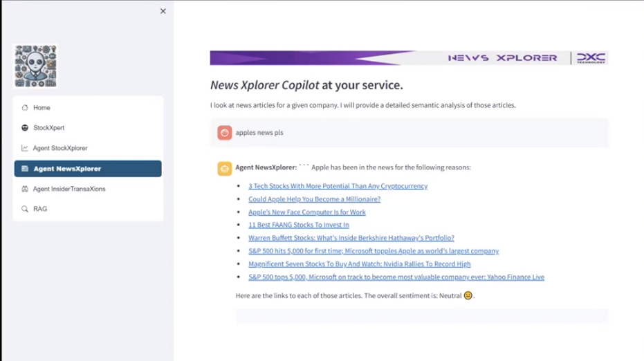The image size is (644, 361).
Task: Open Yahoo Finance Live S&P 500 link
Action: tap(396, 277)
